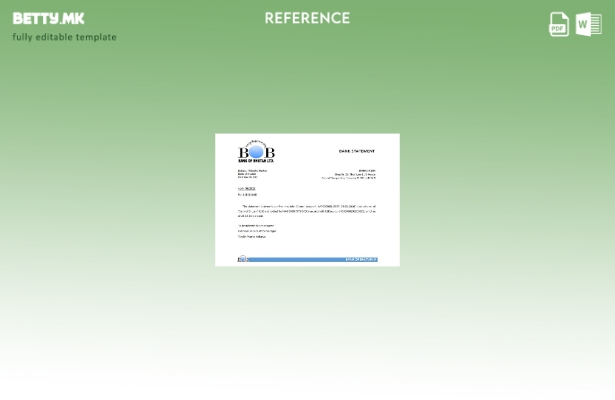
Task: Click white text at footer bar's right end
Action: pos(361,259)
